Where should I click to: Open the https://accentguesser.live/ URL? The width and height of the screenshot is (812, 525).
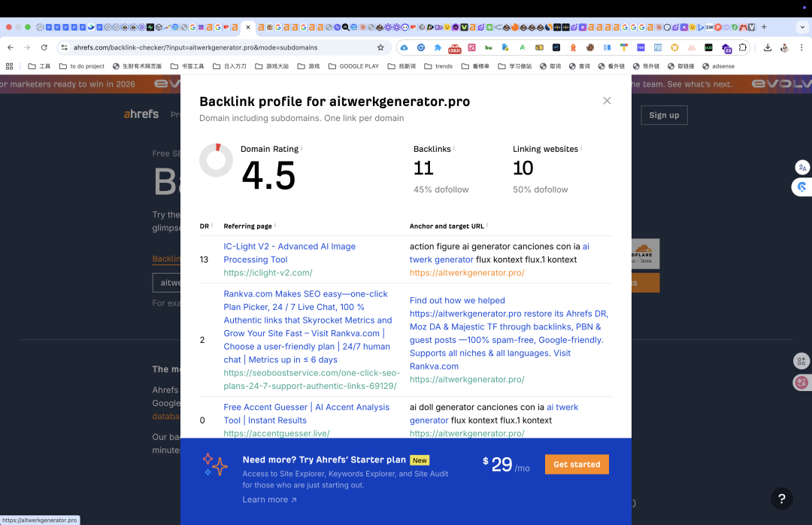pyautogui.click(x=277, y=433)
